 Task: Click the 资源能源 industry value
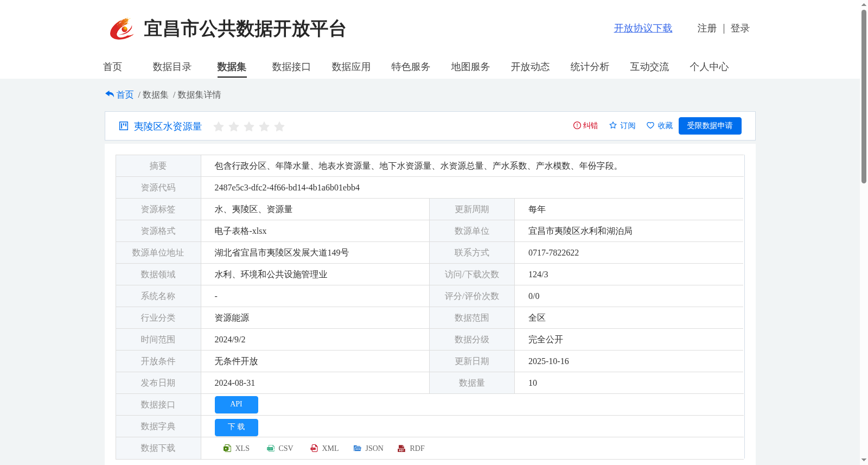(x=232, y=318)
